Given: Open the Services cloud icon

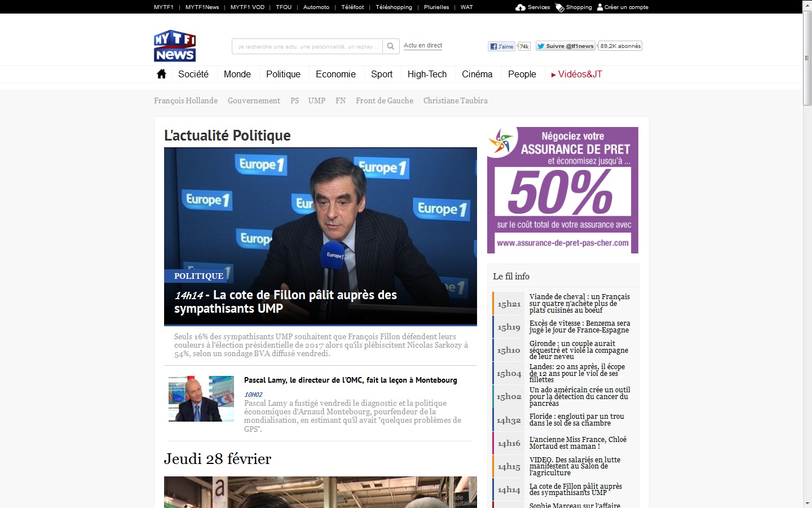Looking at the screenshot, I should [x=520, y=7].
